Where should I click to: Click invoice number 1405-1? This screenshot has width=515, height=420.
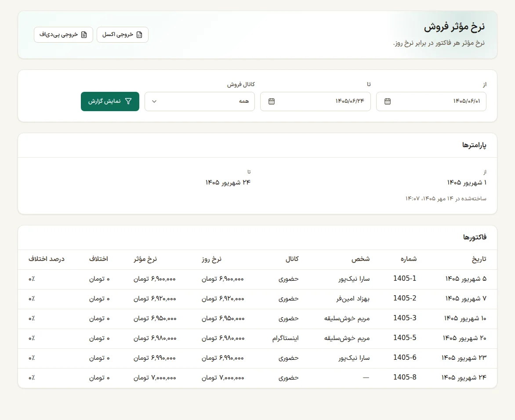(405, 279)
